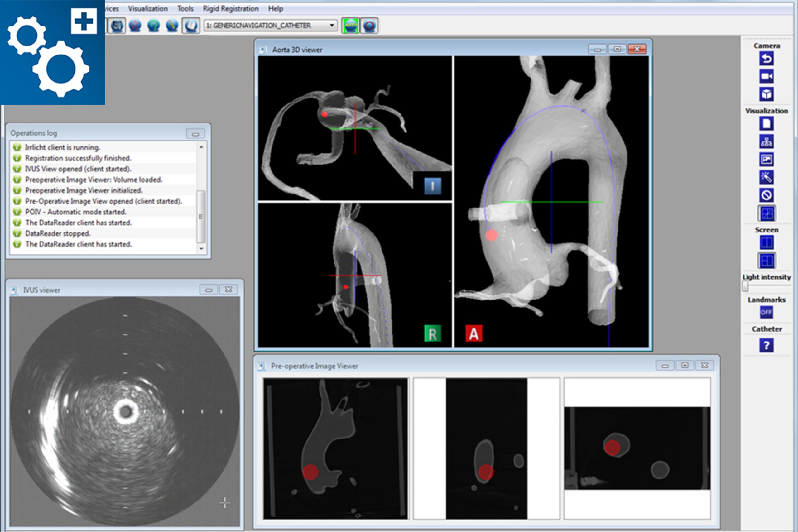The height and width of the screenshot is (532, 798).
Task: Click the Catheter help question mark icon
Action: [x=767, y=344]
